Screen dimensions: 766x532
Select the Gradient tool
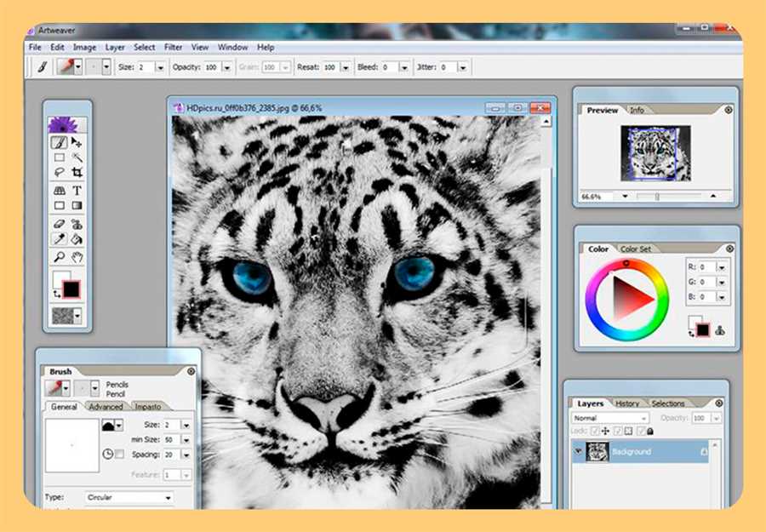(x=77, y=206)
